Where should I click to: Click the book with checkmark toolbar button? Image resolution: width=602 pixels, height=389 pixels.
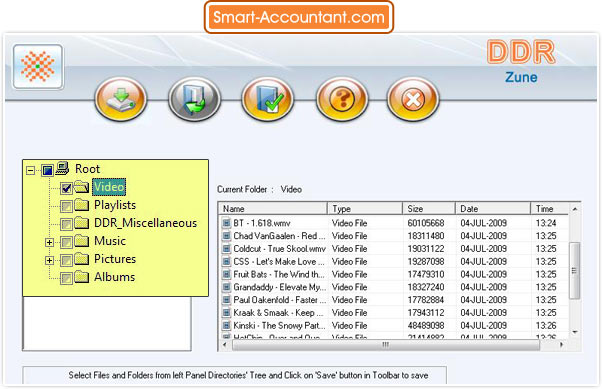coord(268,99)
